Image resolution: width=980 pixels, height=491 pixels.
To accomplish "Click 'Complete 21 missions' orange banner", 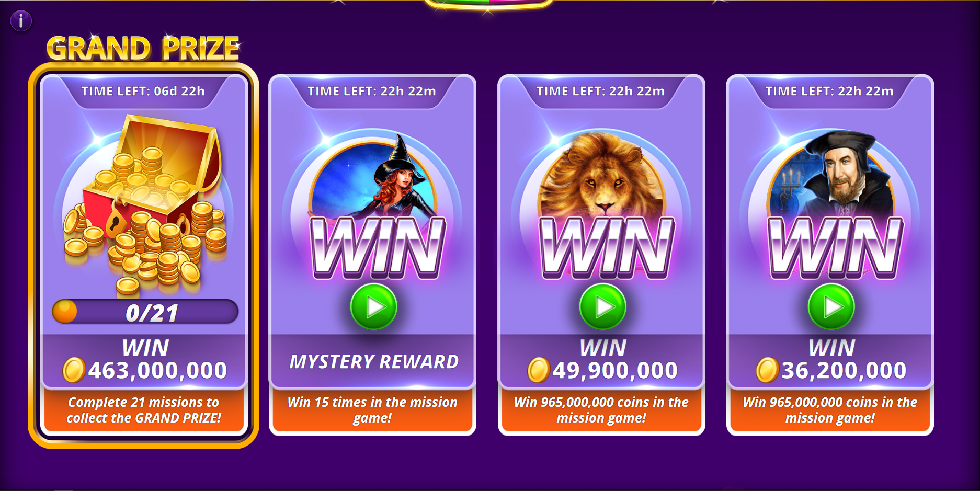I will [x=144, y=410].
